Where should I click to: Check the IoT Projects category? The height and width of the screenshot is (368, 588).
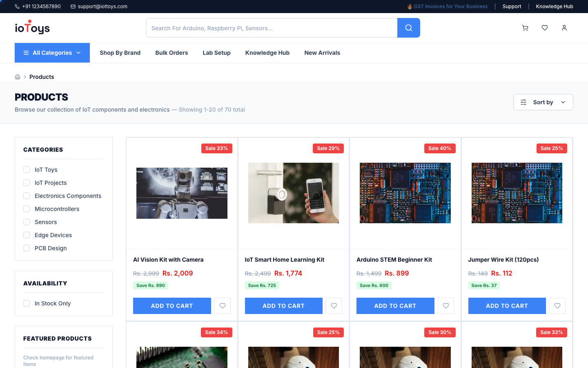[x=27, y=183]
